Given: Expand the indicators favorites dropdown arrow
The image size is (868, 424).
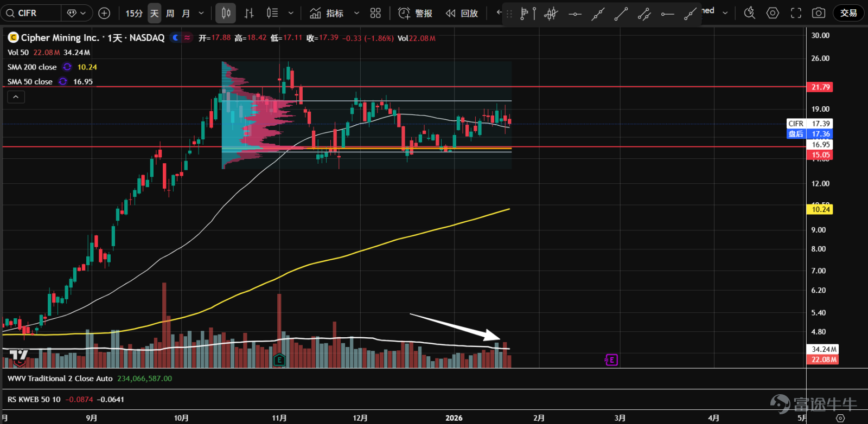Looking at the screenshot, I should [x=356, y=13].
